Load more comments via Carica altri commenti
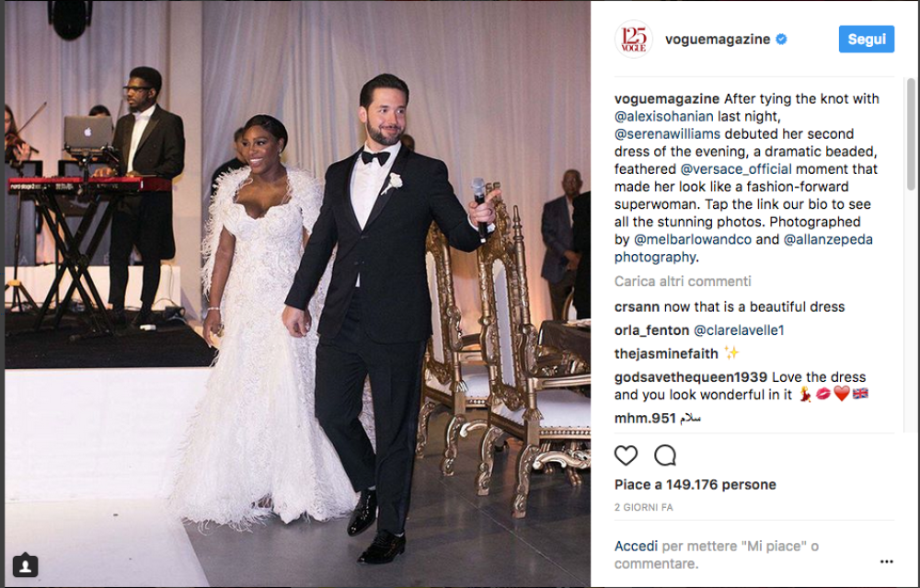The height and width of the screenshot is (588, 920). (683, 281)
